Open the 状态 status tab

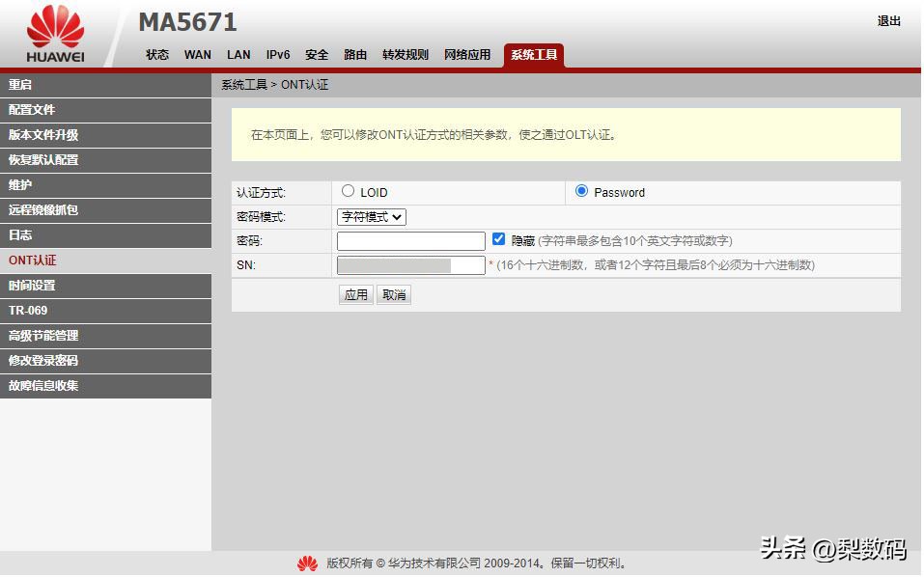(156, 55)
